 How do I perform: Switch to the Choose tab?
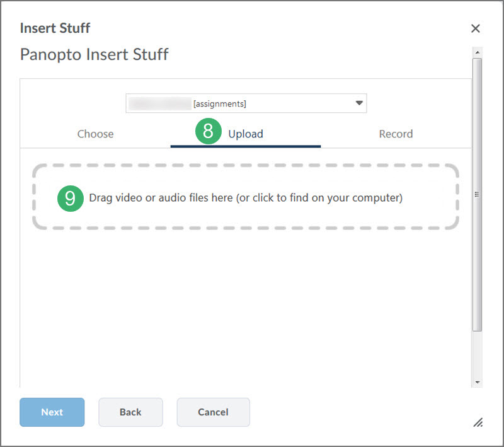(x=96, y=134)
